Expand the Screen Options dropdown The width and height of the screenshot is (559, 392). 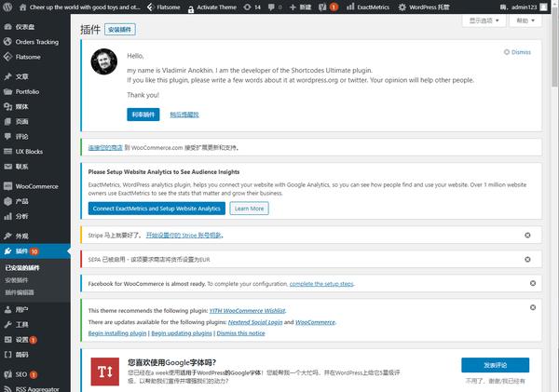(484, 20)
